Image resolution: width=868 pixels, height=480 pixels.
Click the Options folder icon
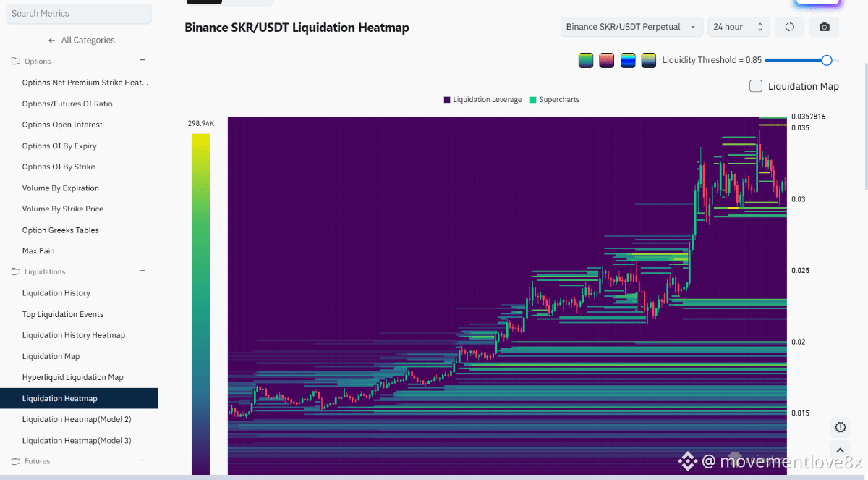click(16, 62)
